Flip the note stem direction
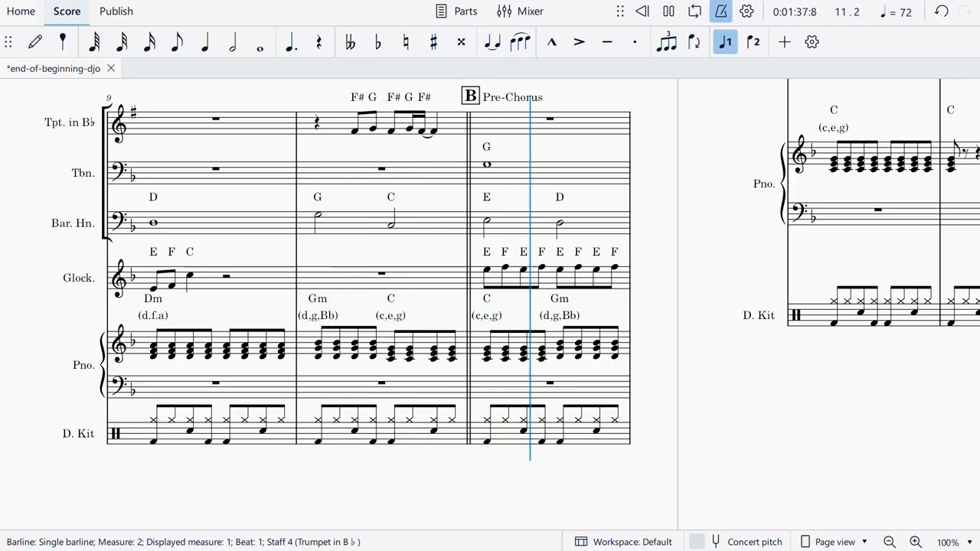Viewport: 980px width, 551px height. click(x=694, y=42)
